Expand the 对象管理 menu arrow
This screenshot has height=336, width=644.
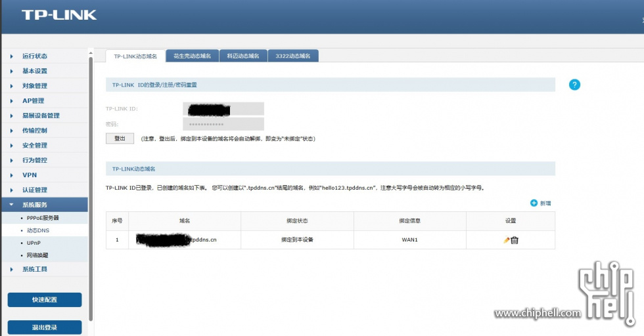click(x=12, y=86)
